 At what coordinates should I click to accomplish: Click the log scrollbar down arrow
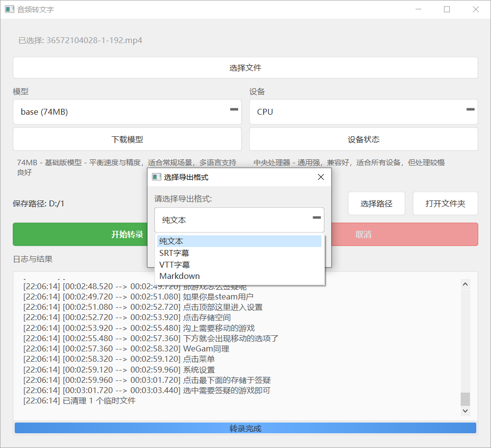point(466,411)
